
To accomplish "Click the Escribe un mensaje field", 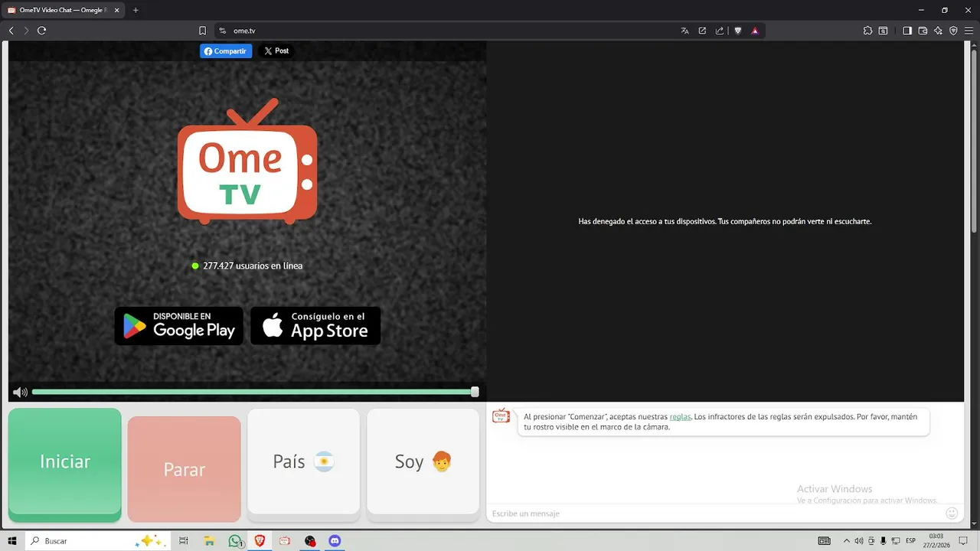I will [x=717, y=513].
